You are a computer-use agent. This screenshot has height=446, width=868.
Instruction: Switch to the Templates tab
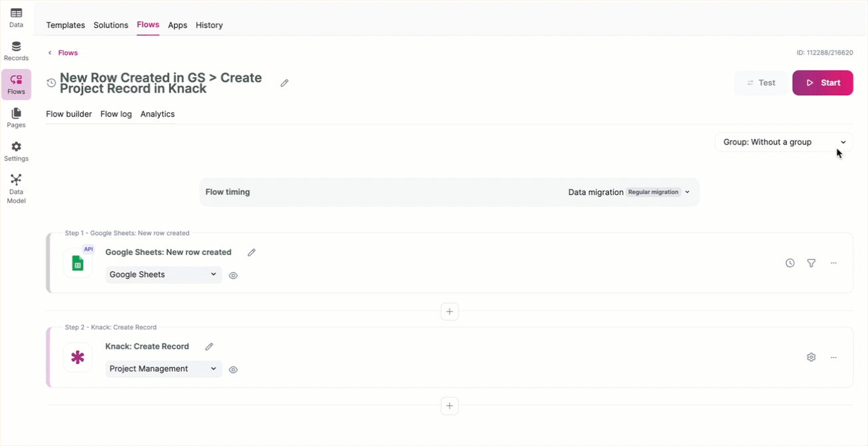(65, 25)
